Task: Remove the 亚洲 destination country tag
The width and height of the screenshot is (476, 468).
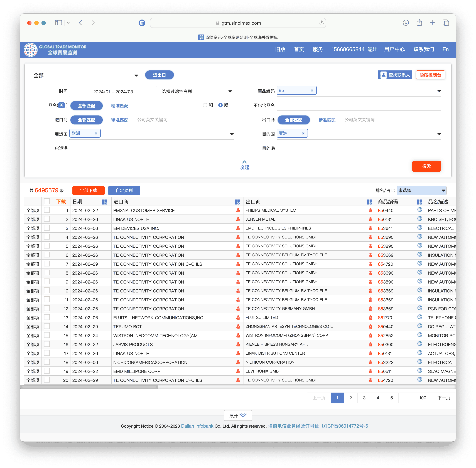Action: coord(303,134)
